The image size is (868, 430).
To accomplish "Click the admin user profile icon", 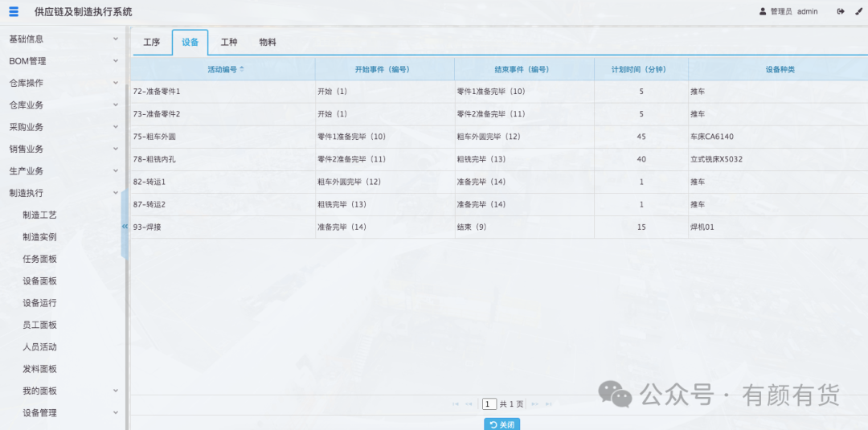I will coord(763,11).
